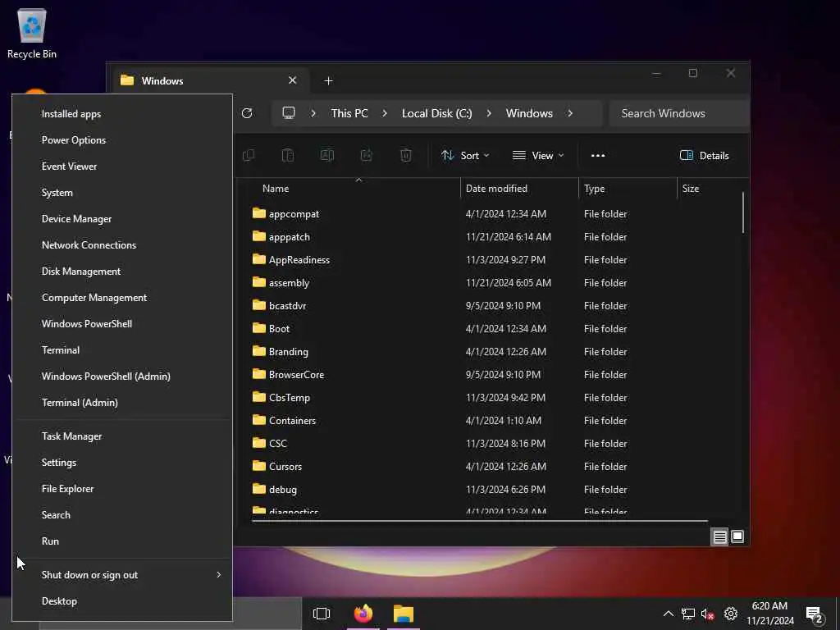840x630 pixels.
Task: Click the muted volume tray icon
Action: [708, 614]
